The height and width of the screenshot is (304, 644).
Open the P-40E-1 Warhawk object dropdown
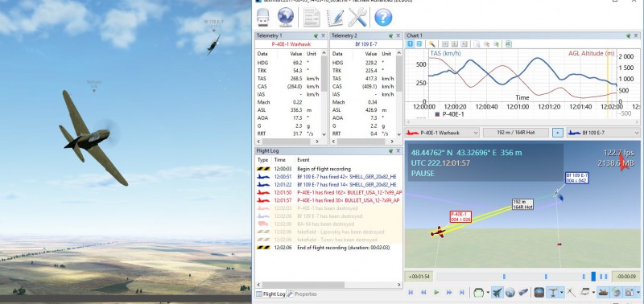point(442,133)
